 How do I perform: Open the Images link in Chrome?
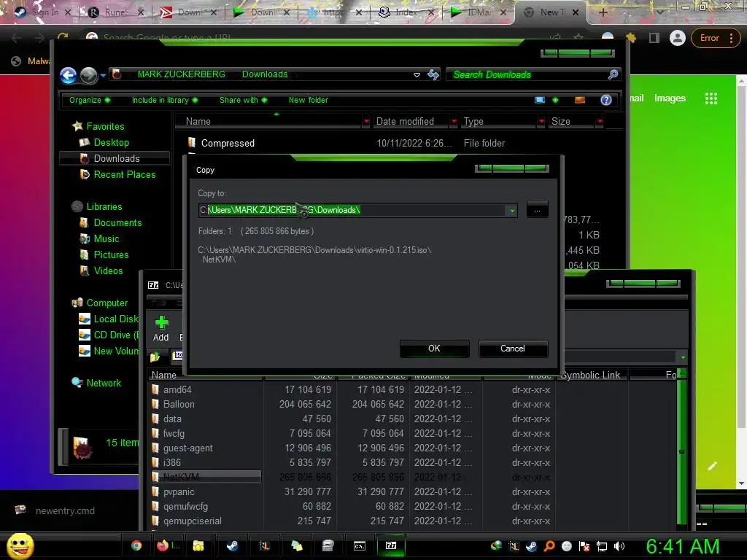tap(670, 98)
